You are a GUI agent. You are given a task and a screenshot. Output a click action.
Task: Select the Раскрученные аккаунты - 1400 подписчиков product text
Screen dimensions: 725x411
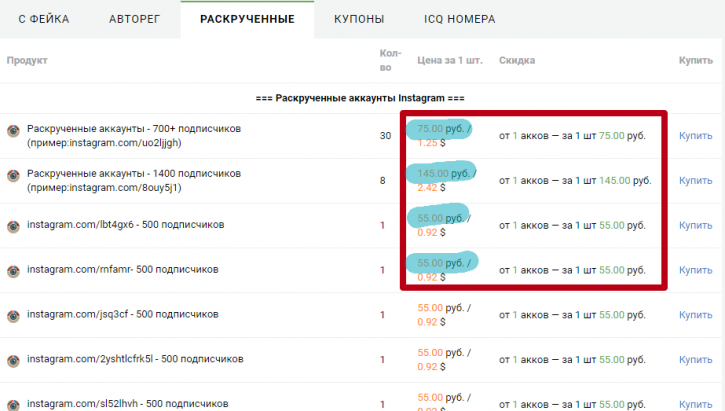[134, 180]
